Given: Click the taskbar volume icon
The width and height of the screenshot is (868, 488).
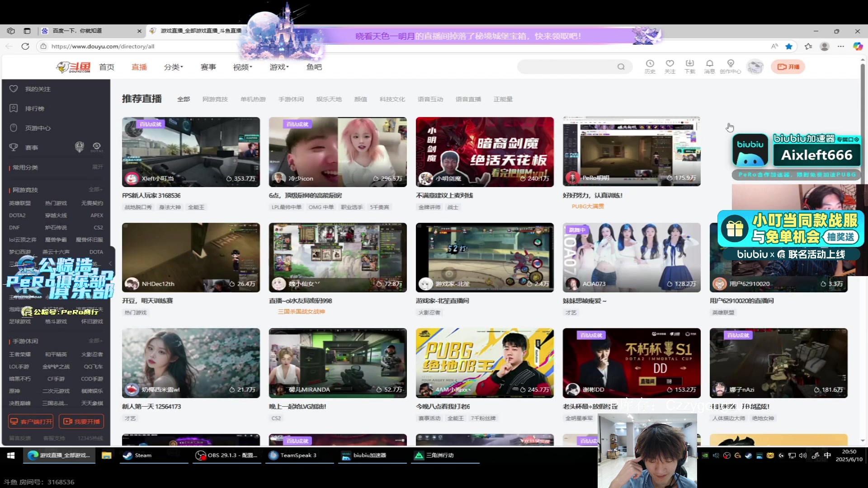Looking at the screenshot, I should [803, 455].
